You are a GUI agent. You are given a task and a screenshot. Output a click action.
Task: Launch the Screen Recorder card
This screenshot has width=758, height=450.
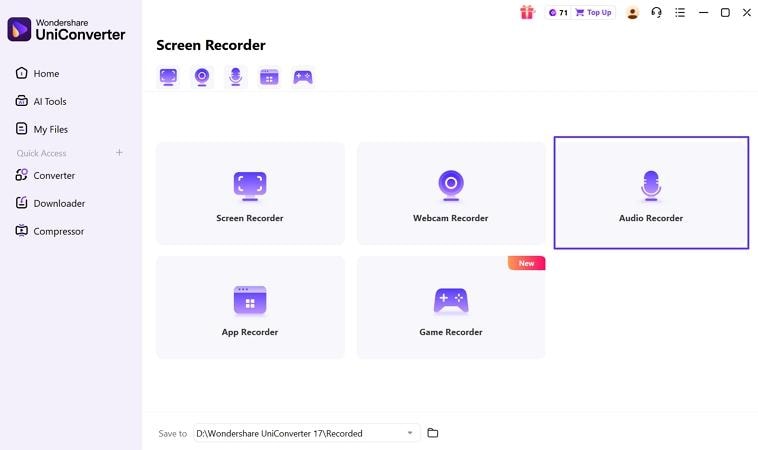[250, 193]
